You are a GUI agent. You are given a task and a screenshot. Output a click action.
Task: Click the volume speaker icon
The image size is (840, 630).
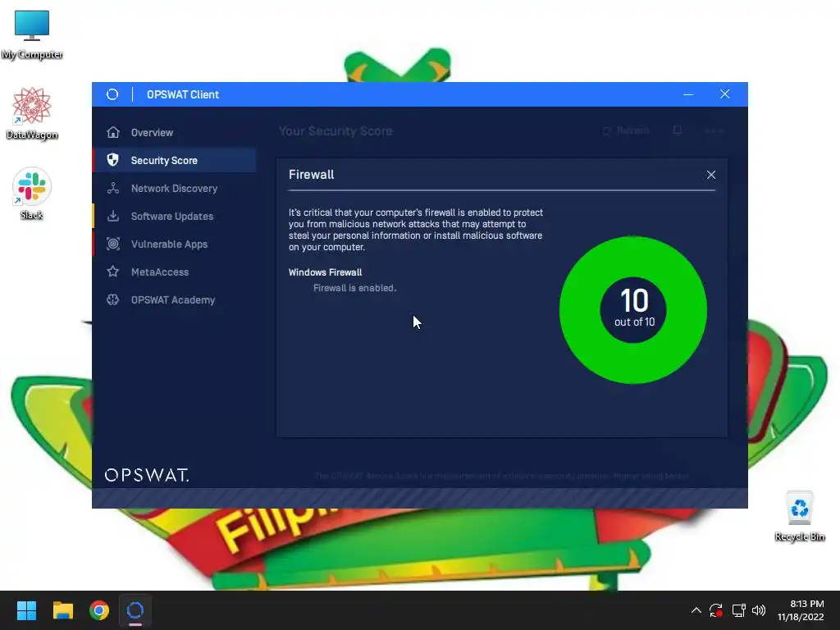click(x=759, y=610)
